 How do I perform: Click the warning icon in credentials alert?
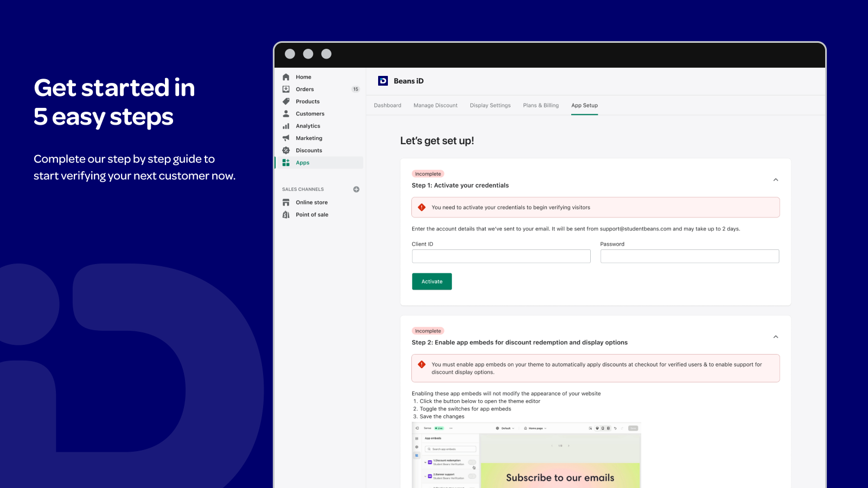(422, 207)
